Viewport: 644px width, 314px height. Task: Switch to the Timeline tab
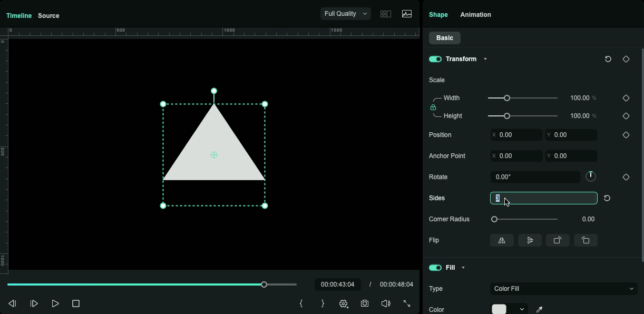[x=19, y=16]
